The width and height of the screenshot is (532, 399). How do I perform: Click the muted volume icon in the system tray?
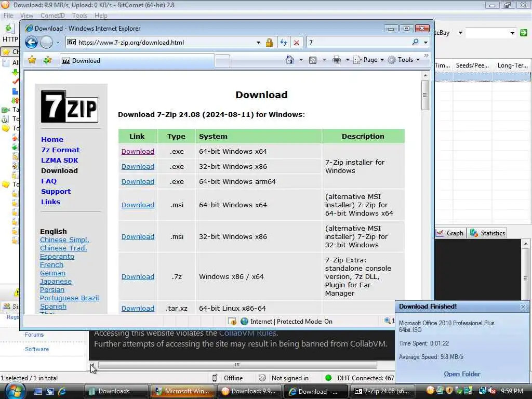coord(491,391)
